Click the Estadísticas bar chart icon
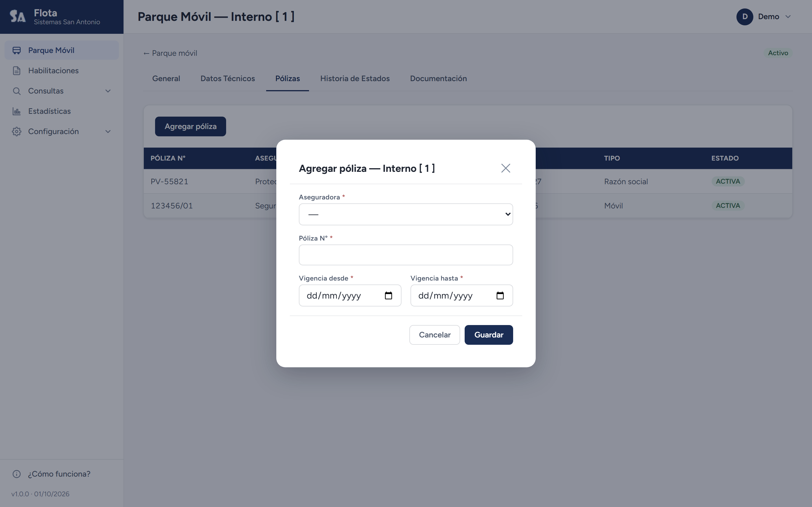 coord(16,111)
